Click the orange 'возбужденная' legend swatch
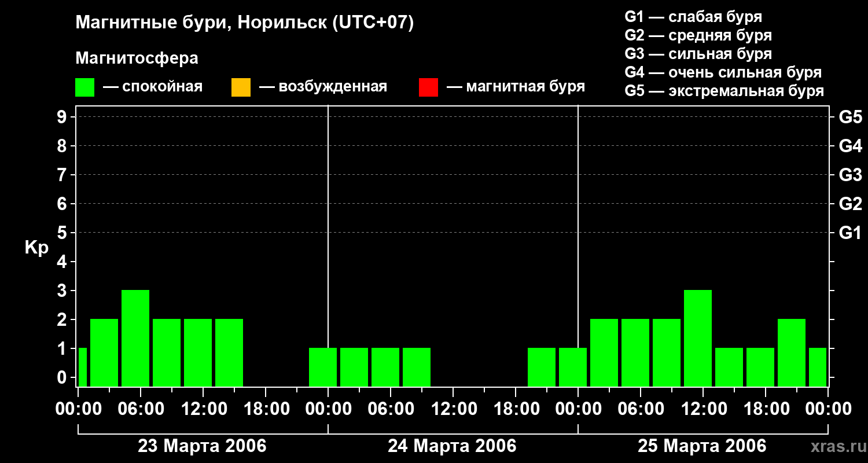The image size is (868, 463). click(x=241, y=87)
